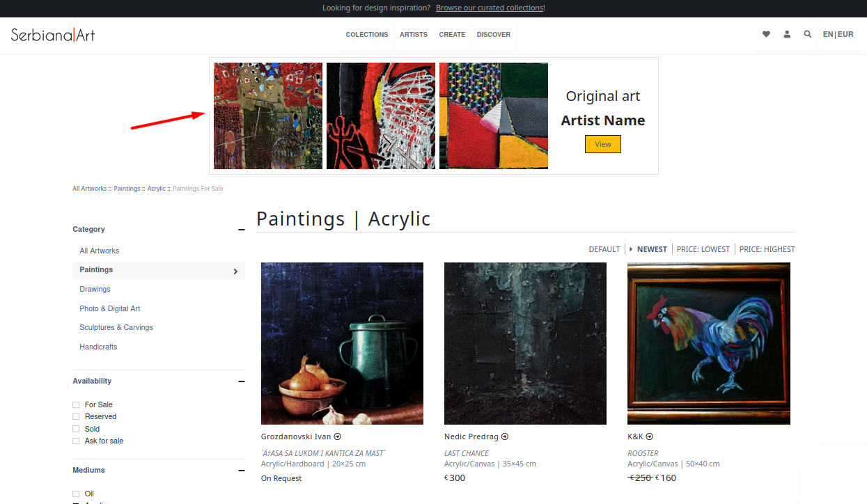Collapse the Category filter section
The image size is (867, 504).
pyautogui.click(x=242, y=230)
